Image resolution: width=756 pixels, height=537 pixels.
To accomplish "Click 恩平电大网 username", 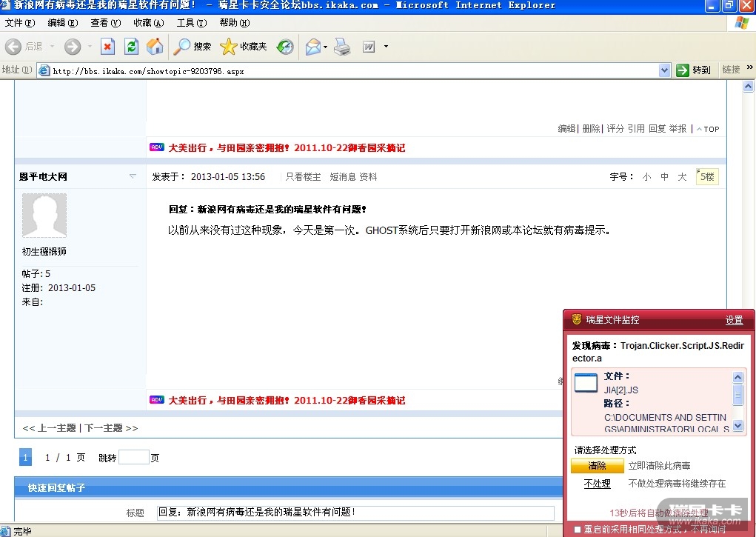I will click(x=44, y=176).
